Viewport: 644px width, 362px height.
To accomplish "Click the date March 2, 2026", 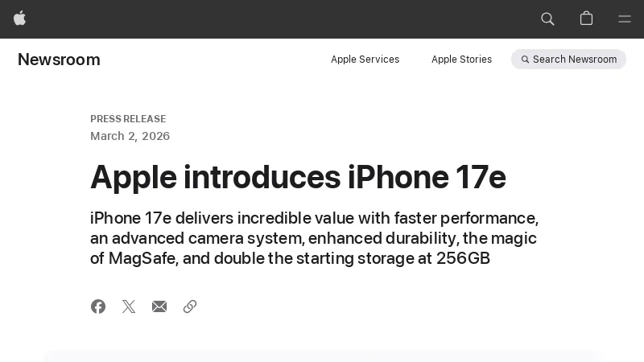I will tap(130, 136).
